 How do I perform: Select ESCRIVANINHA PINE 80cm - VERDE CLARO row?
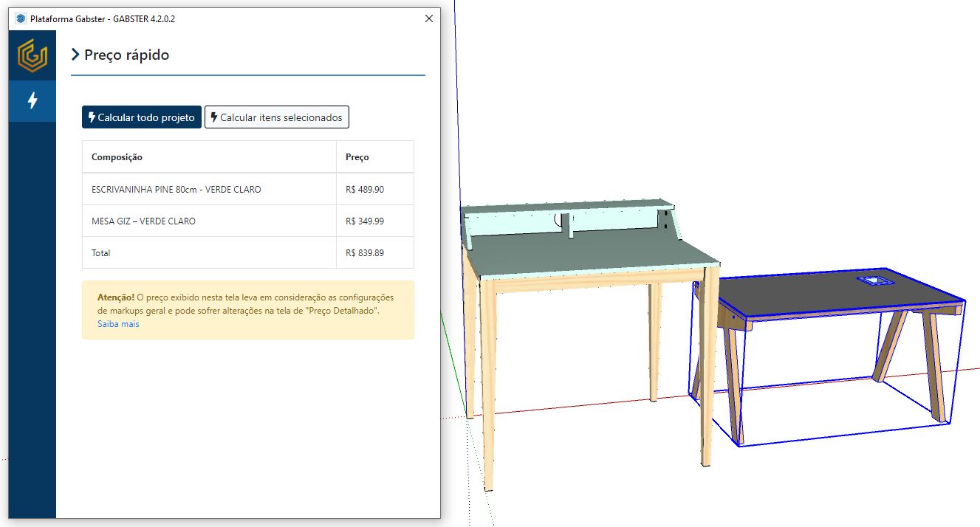click(248, 189)
